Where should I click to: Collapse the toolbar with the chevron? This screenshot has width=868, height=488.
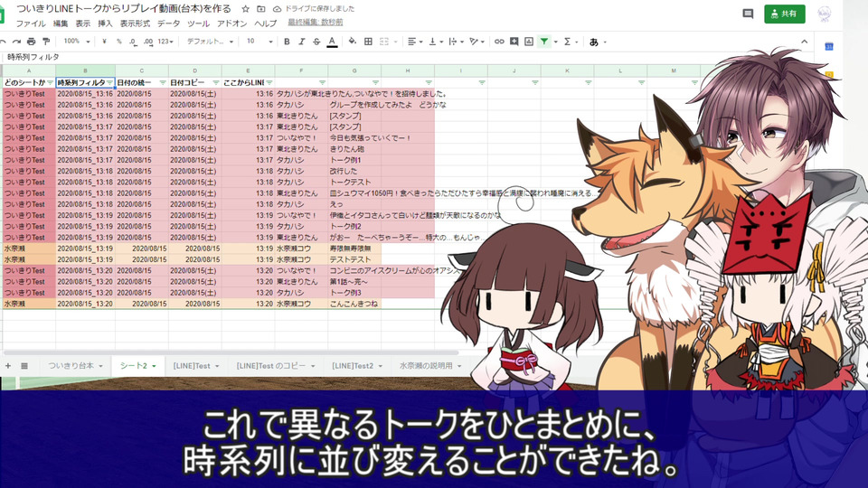(804, 42)
